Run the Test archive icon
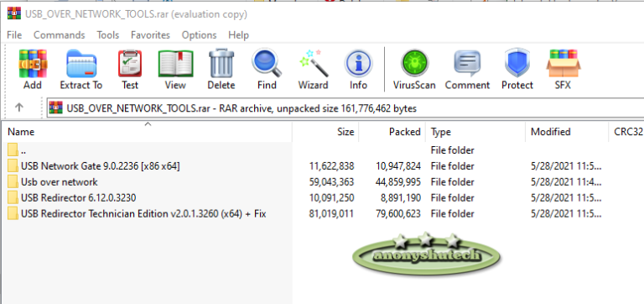 click(x=130, y=64)
